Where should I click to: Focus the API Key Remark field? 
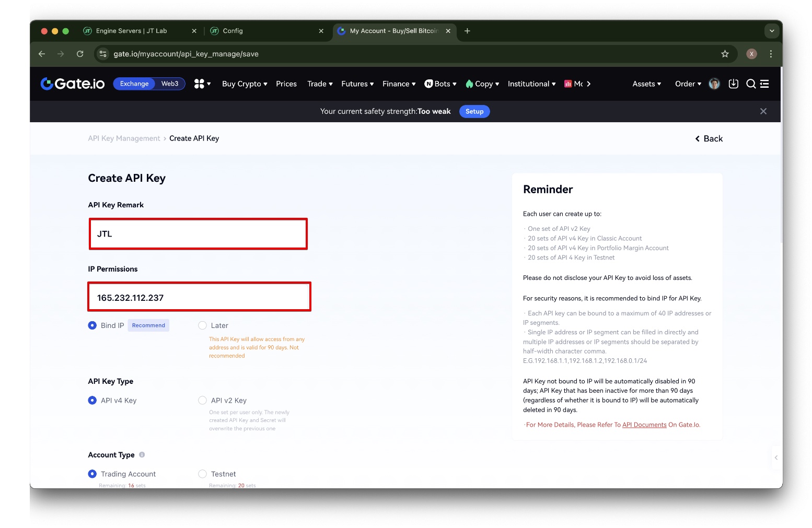pos(198,234)
